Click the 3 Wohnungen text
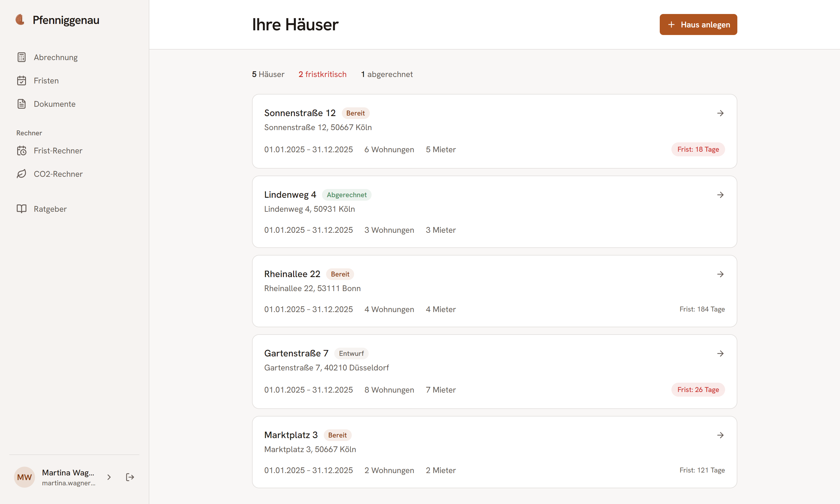Screen dimensions: 840x504 pyautogui.click(x=389, y=230)
